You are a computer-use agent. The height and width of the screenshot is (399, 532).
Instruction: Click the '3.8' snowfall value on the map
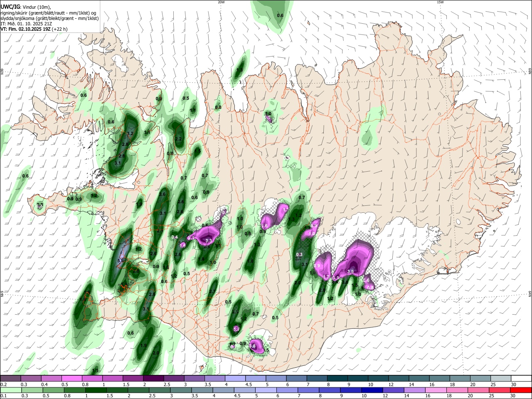pos(252,346)
